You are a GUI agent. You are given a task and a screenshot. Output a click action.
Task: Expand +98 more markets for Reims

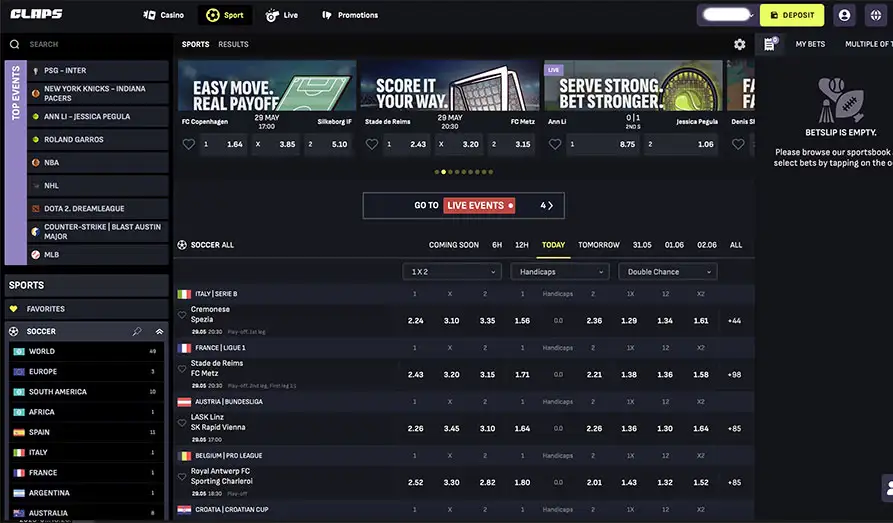[734, 374]
